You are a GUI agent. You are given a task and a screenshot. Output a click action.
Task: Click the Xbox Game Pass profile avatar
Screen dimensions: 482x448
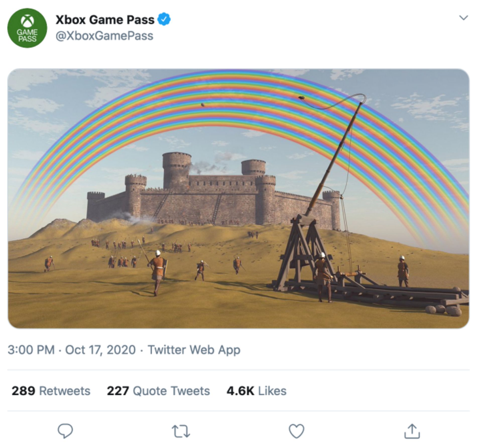pos(27,28)
